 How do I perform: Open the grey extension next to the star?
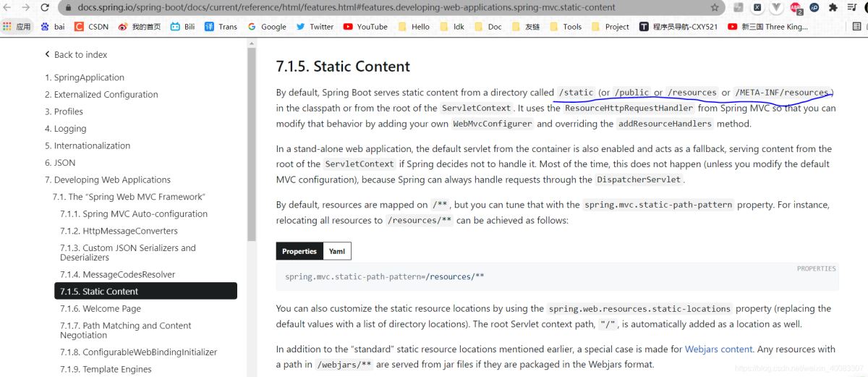(739, 7)
